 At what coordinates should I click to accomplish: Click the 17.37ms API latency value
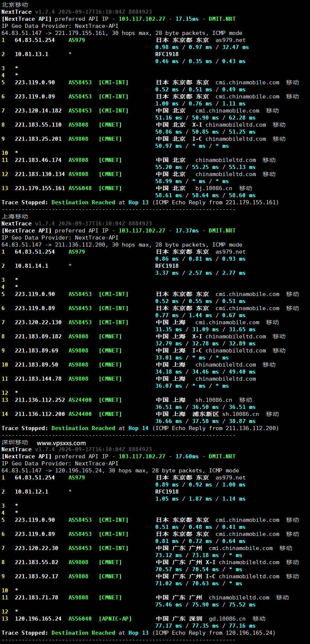(187, 231)
